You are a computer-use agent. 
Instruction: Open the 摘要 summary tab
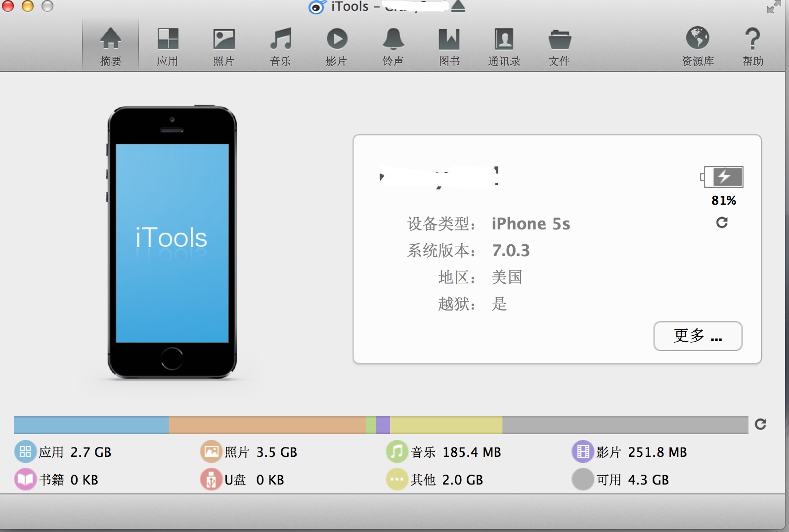[x=110, y=46]
